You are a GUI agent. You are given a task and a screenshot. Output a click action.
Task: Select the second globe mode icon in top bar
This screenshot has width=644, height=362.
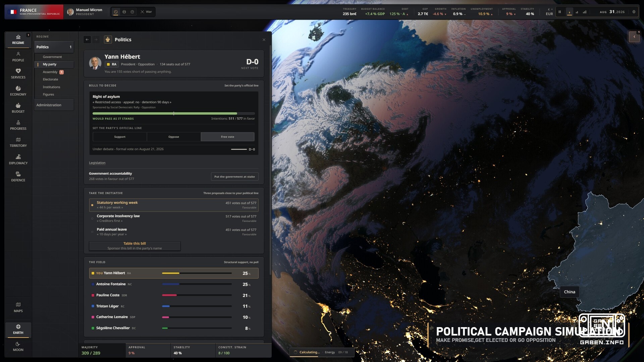point(124,12)
